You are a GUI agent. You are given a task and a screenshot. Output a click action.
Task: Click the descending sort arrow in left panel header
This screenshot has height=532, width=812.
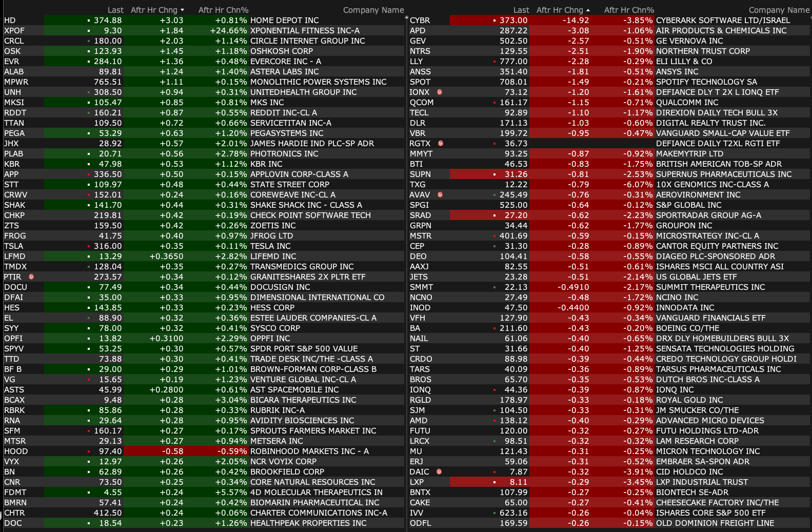[182, 10]
